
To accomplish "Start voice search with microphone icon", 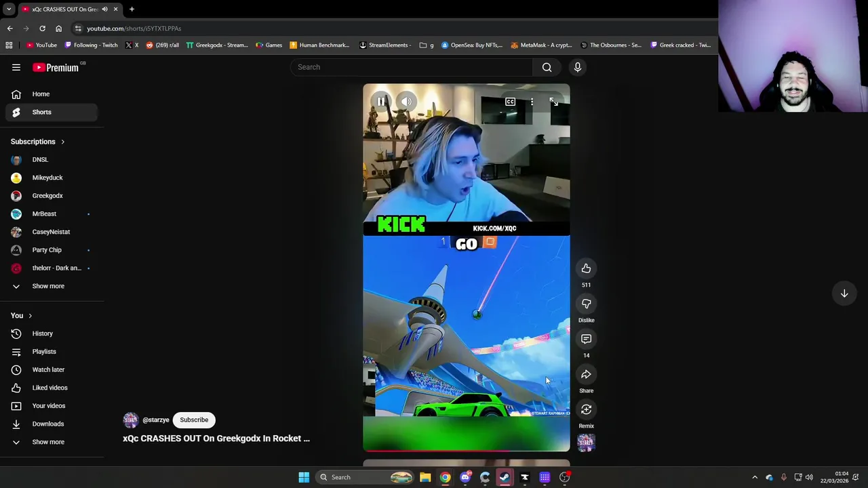I will pos(578,67).
